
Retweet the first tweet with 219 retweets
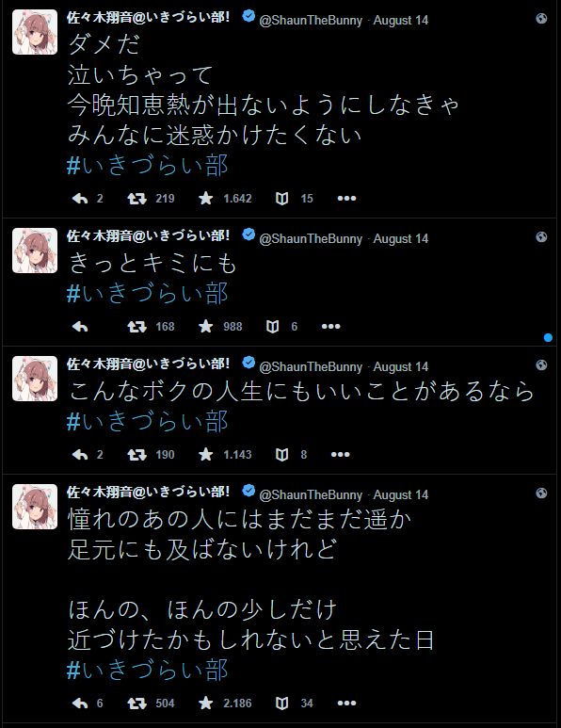[x=136, y=199]
